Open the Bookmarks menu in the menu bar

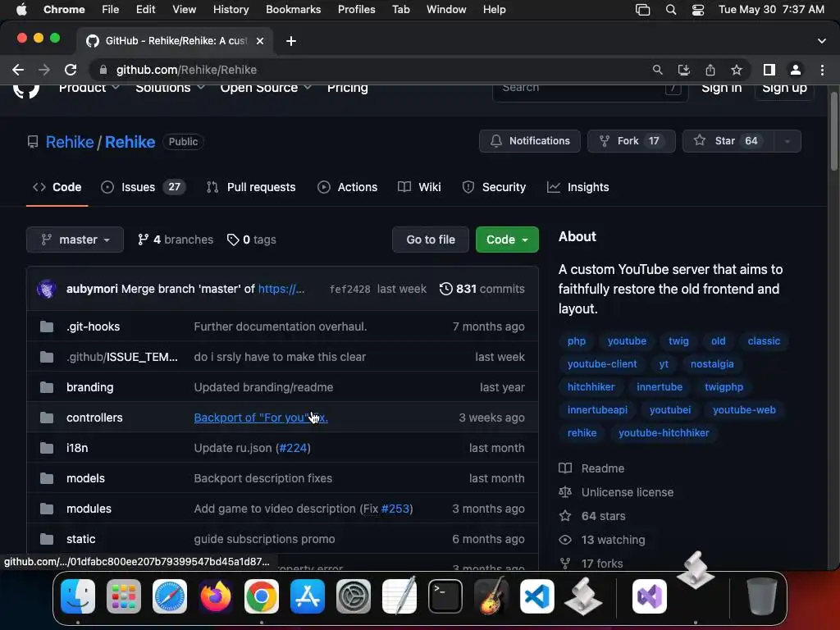pos(293,10)
